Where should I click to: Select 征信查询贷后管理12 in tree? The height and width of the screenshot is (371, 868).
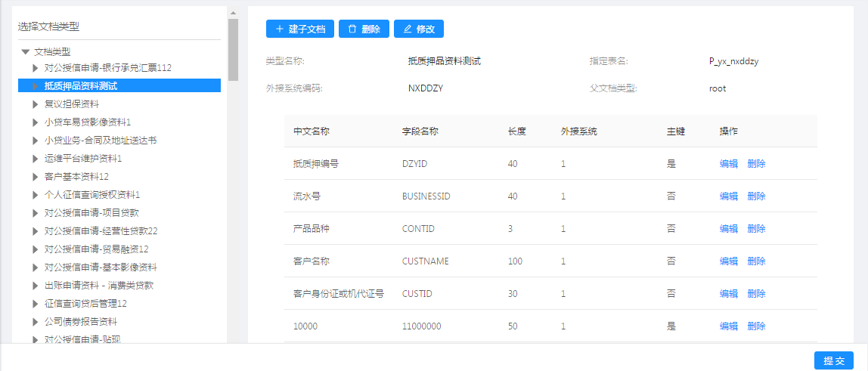pos(85,304)
